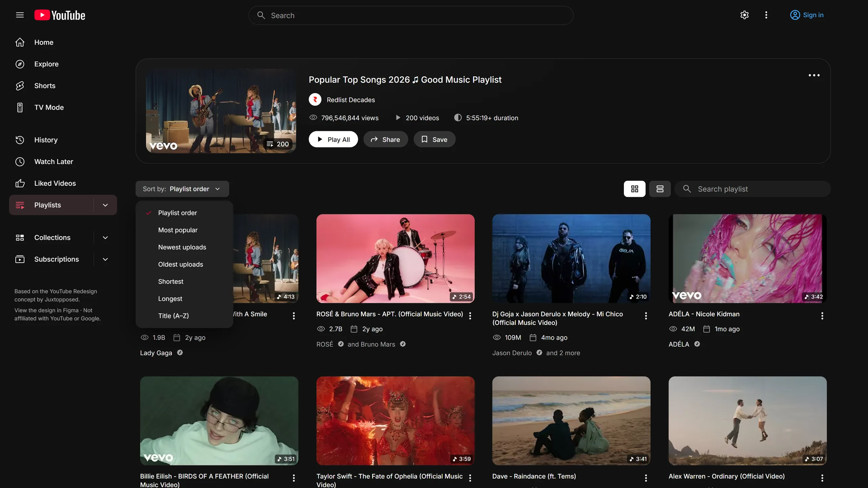Open options for Dave - Raindance video
The height and width of the screenshot is (488, 868).
point(646,478)
